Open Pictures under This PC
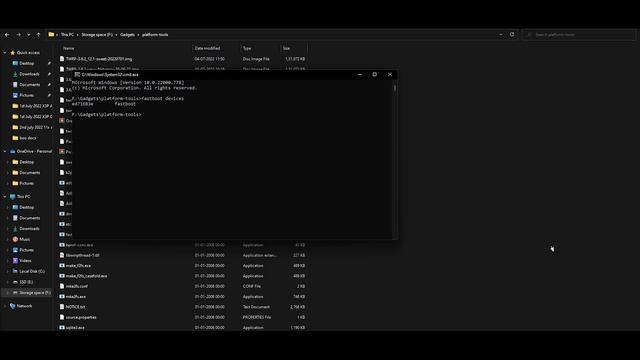 (27, 250)
